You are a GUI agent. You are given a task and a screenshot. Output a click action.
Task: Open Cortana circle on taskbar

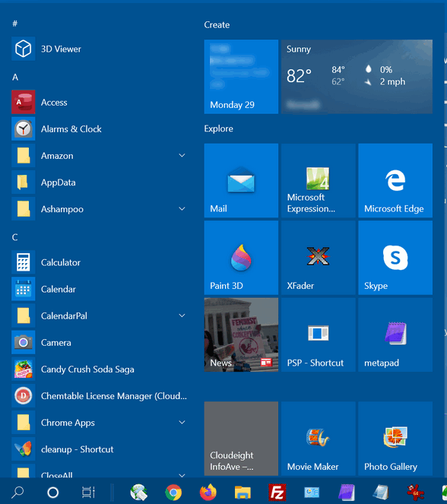click(x=52, y=492)
